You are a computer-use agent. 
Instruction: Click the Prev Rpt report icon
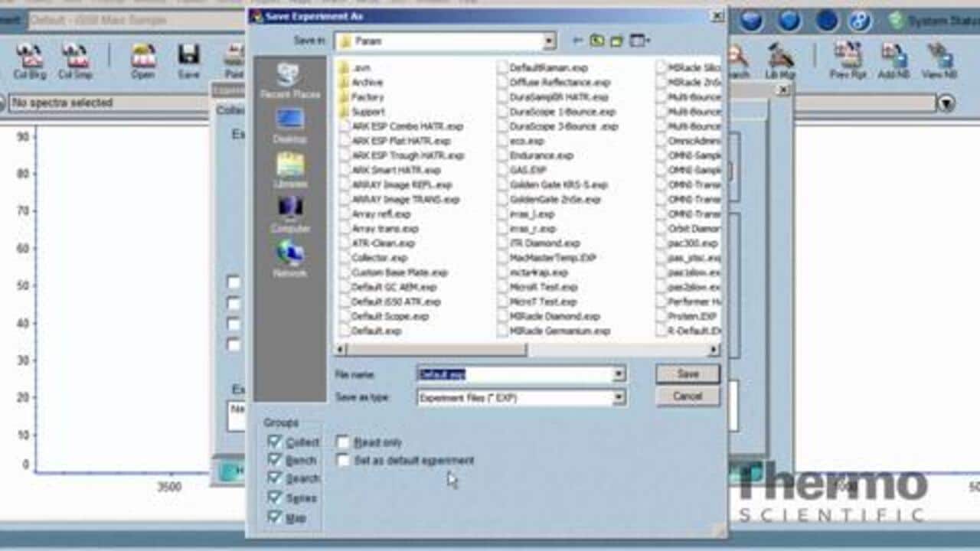click(x=847, y=60)
